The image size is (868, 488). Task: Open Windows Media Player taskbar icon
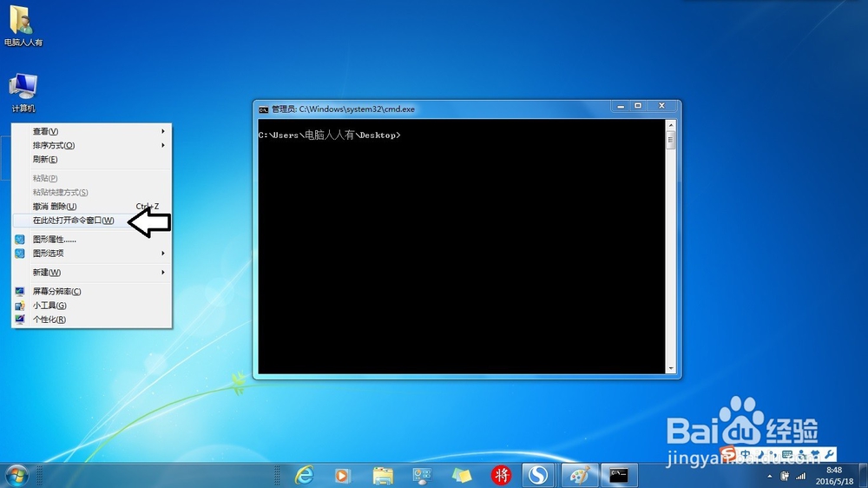343,475
